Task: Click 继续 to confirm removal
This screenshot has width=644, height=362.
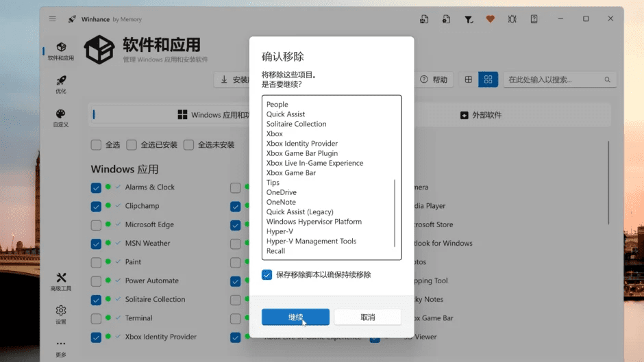Action: click(295, 317)
